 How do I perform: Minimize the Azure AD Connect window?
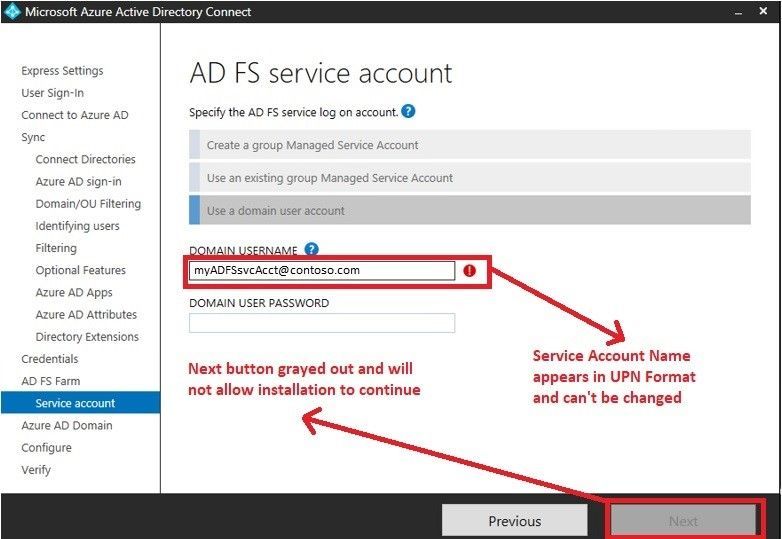tap(738, 12)
